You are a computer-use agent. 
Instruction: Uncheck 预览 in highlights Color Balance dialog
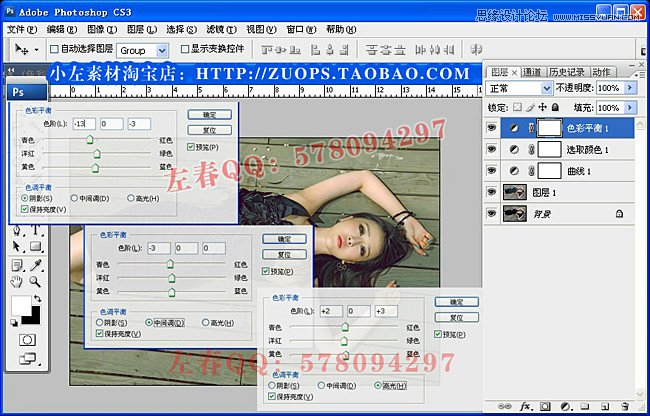(438, 334)
